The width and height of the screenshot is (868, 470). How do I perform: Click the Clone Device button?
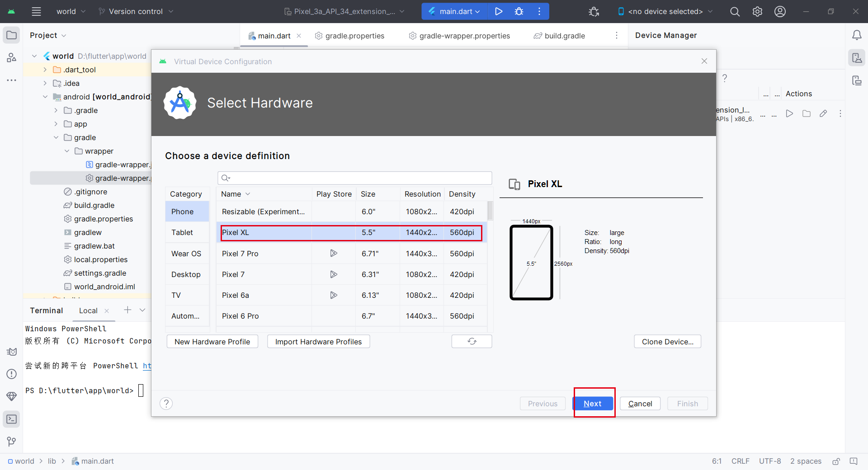[x=667, y=342]
